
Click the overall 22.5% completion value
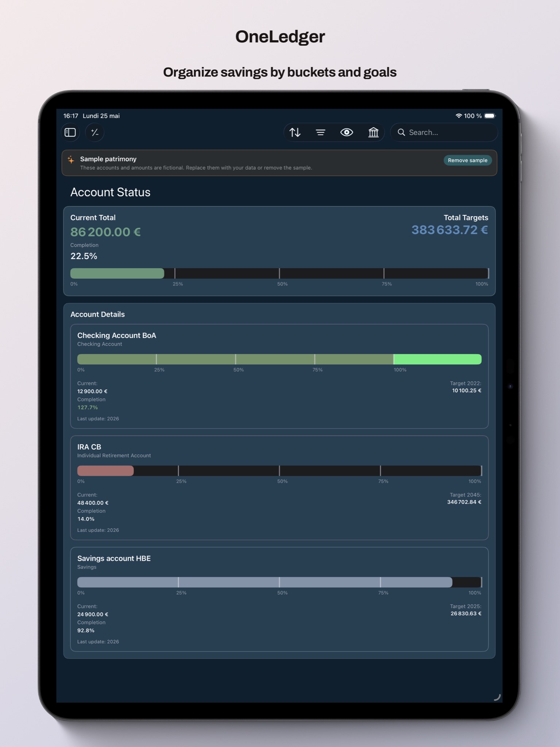(84, 256)
